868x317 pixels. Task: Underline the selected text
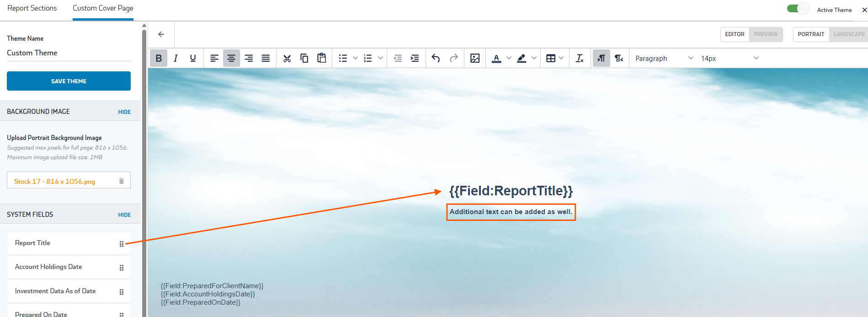[x=193, y=58]
